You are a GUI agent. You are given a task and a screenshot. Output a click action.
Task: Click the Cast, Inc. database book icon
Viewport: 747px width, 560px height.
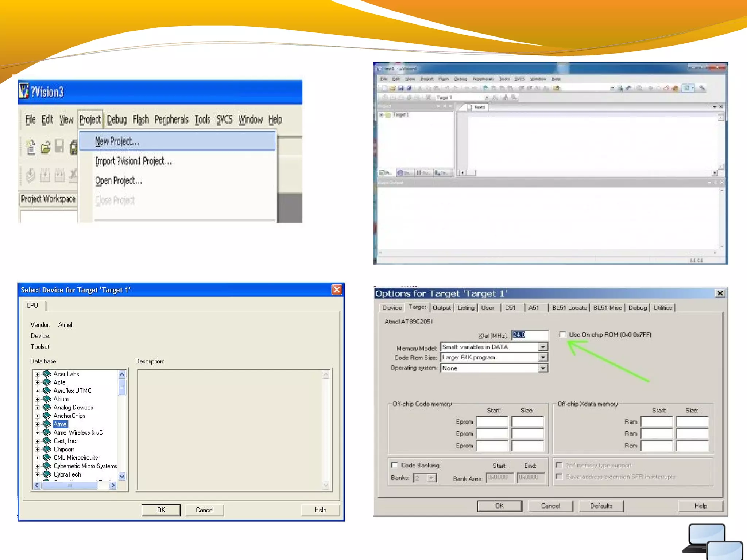click(x=47, y=441)
